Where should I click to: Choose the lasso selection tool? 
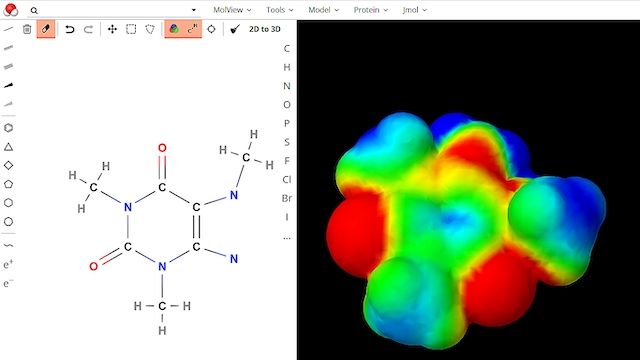[x=150, y=29]
